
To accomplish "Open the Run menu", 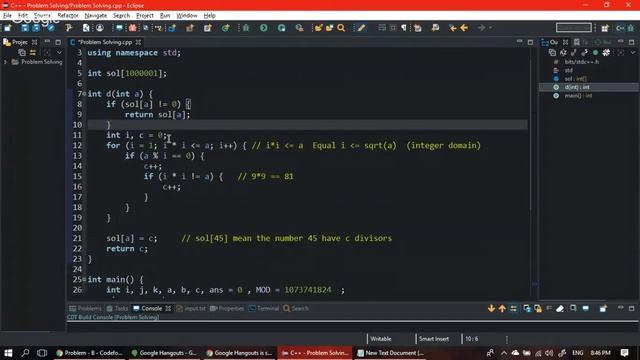I will tap(165, 16).
